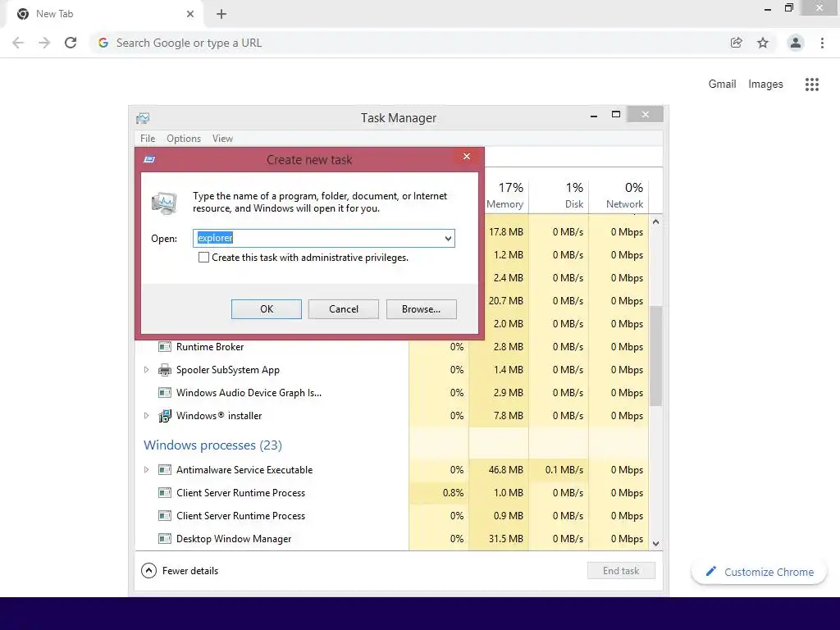Image resolution: width=840 pixels, height=630 pixels.
Task: Click the 20.7 MB memory value
Action: 505,300
